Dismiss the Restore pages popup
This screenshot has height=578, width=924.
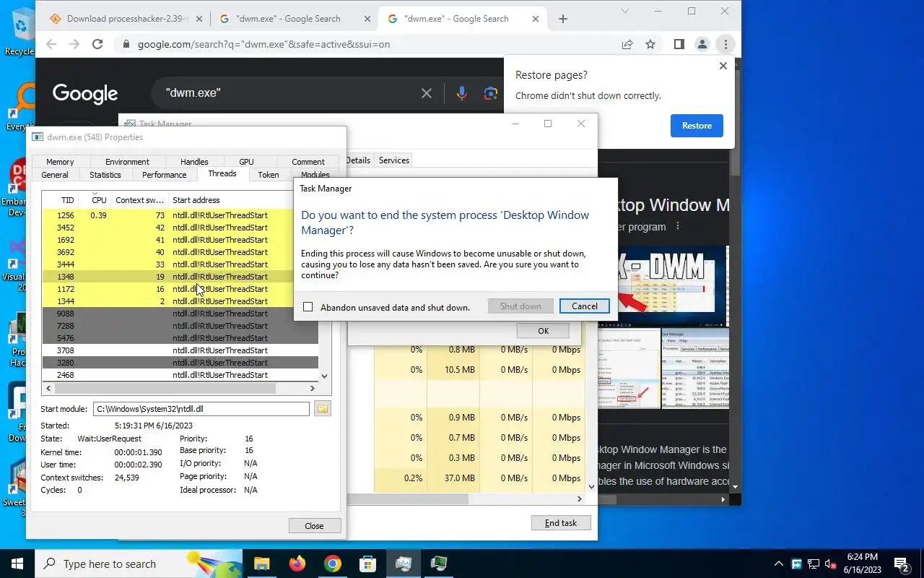click(x=723, y=66)
